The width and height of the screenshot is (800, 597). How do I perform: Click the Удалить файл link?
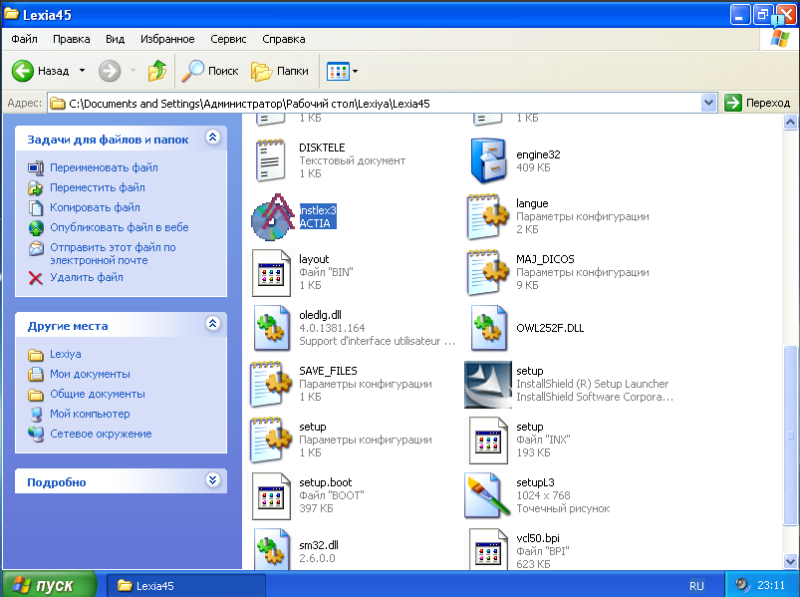[x=86, y=277]
